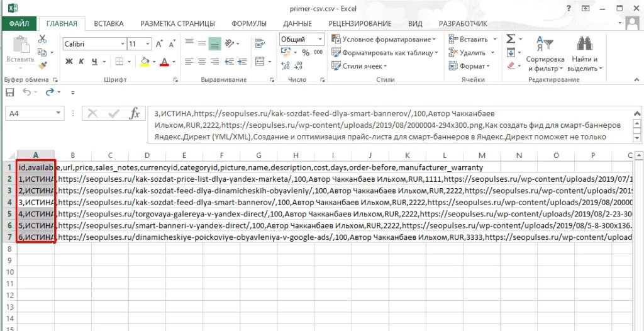Toggle center horizontal alignment
Screen dimensions: 644x331
tap(202, 62)
